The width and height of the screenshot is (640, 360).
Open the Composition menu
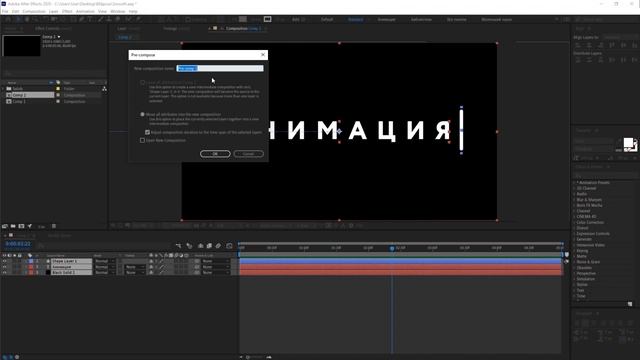(34, 11)
